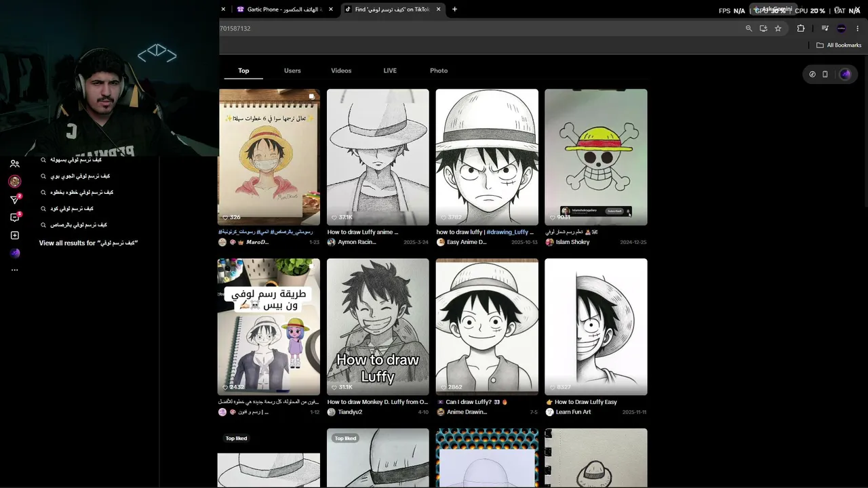This screenshot has height=488, width=868.
Task: Open the Chrome profile avatar
Action: (x=842, y=28)
